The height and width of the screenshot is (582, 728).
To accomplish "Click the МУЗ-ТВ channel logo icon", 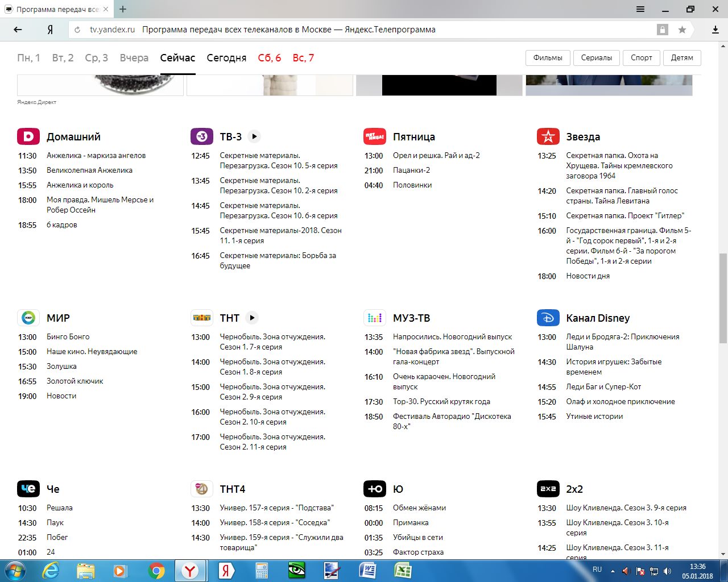I will (x=375, y=318).
